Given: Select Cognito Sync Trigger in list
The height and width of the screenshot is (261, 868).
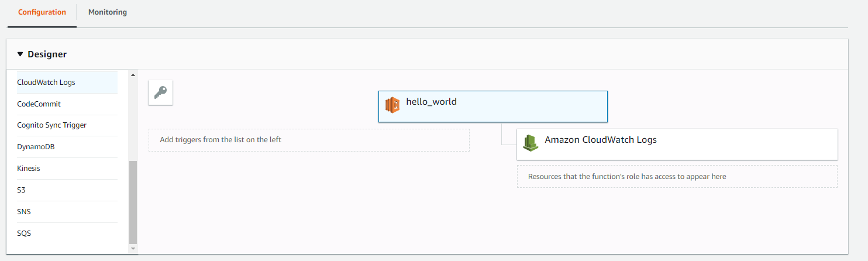Looking at the screenshot, I should (52, 125).
